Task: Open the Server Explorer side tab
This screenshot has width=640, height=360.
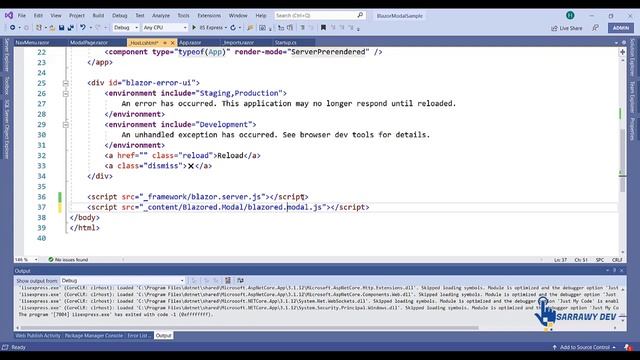Action: click(x=7, y=54)
